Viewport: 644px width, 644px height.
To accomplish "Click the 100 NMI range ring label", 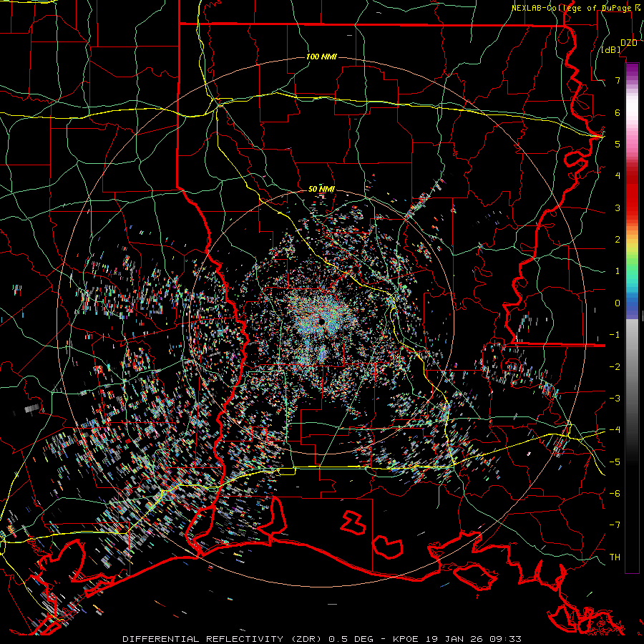I will click(x=321, y=57).
